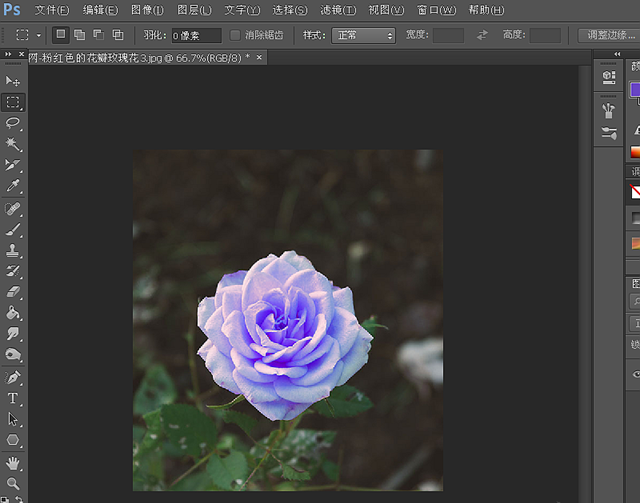Open the 滤镜(T) filter menu

click(x=338, y=10)
